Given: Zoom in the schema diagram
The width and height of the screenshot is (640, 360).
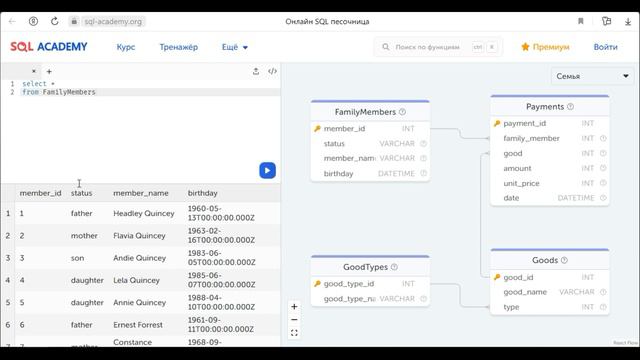Looking at the screenshot, I should [x=294, y=307].
